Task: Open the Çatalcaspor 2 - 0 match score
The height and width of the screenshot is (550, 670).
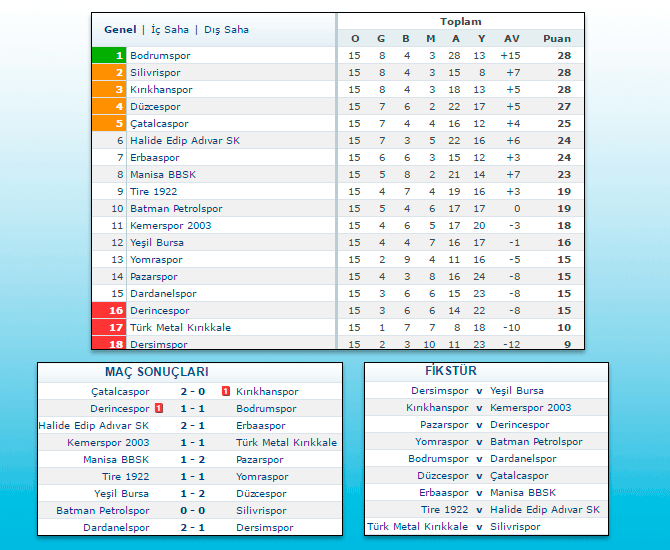Action: coord(192,392)
